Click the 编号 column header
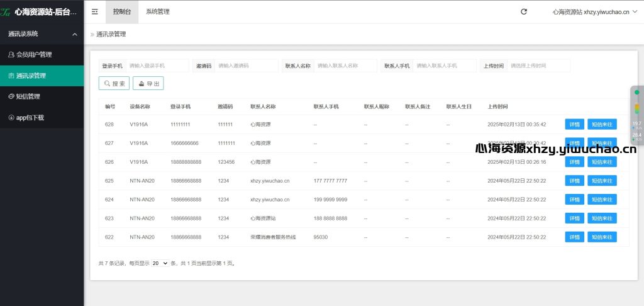 tap(110, 106)
